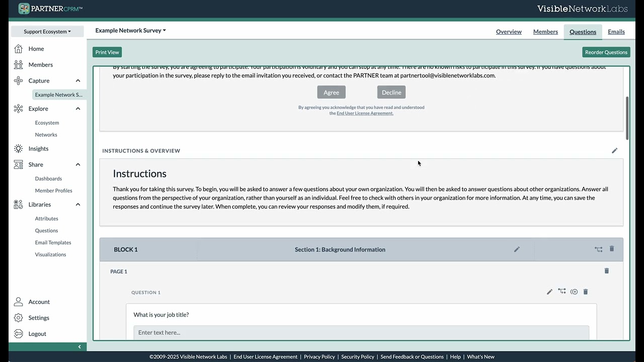Image resolution: width=644 pixels, height=362 pixels.
Task: Open Visualizations under Libraries
Action: [x=50, y=255]
